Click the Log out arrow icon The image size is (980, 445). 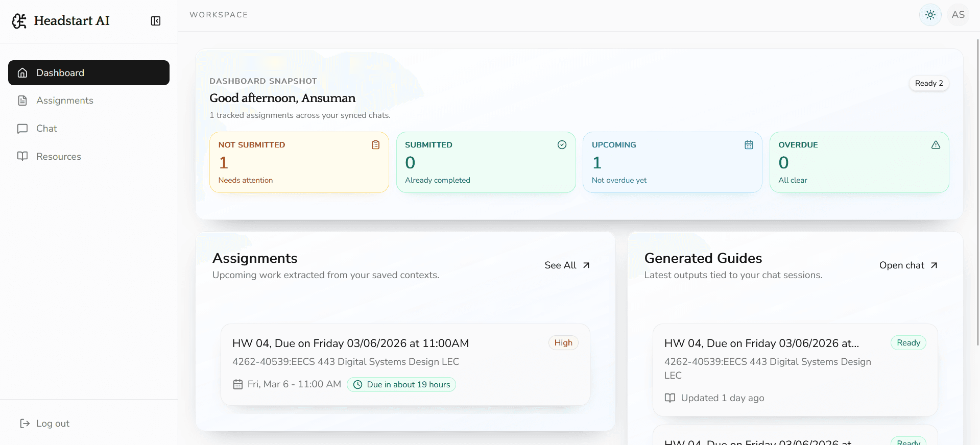[x=25, y=424]
